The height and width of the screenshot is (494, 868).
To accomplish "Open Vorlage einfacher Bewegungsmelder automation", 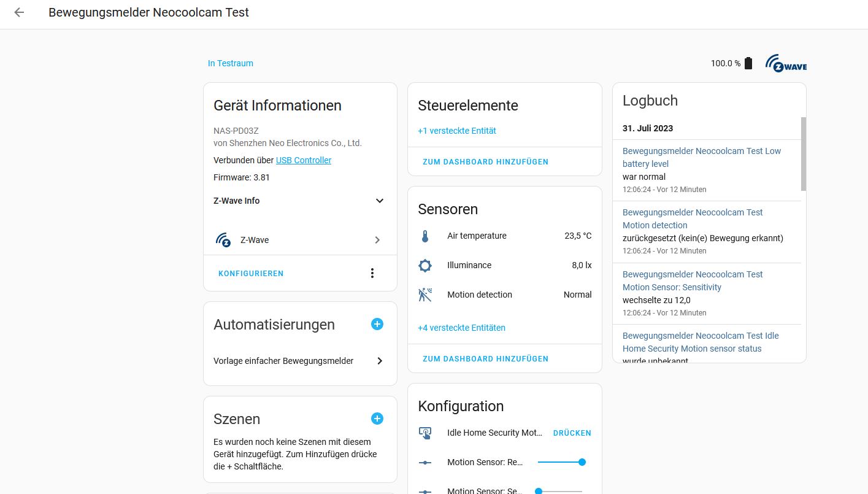I will click(299, 361).
